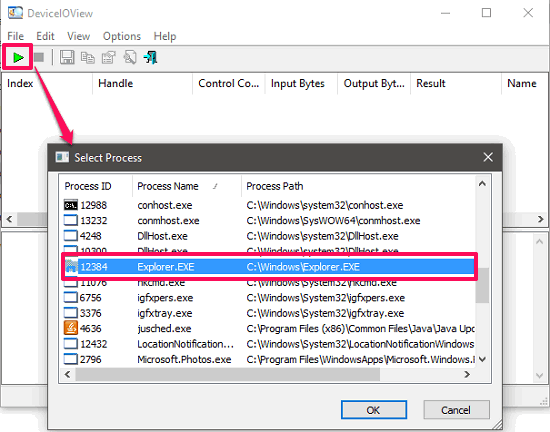Maximize the DeviceIOView window
This screenshot has width=550, height=432.
486,13
